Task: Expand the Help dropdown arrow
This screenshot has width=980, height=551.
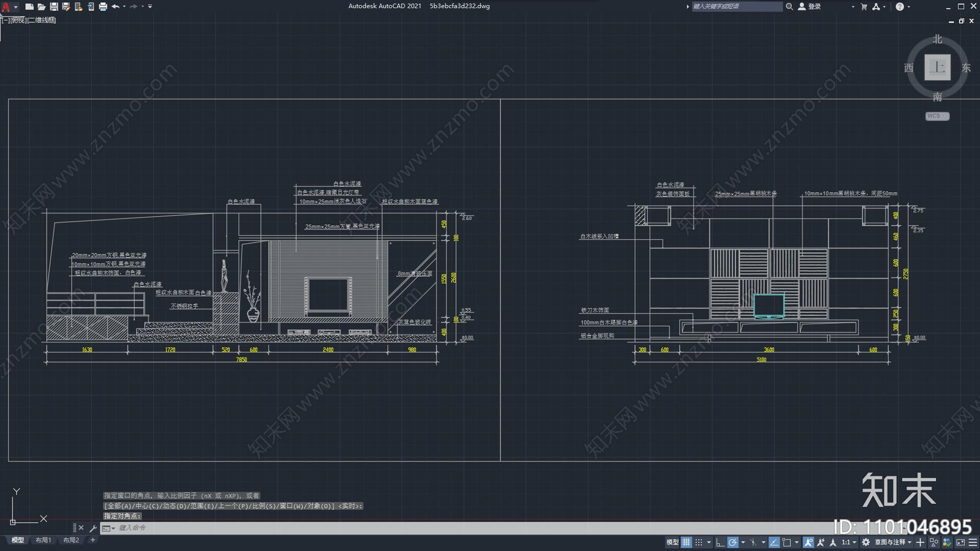Action: click(909, 7)
